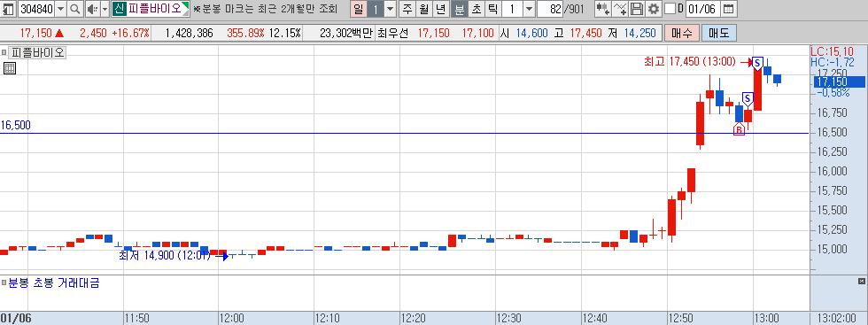Image resolution: width=868 pixels, height=325 pixels.
Task: Click the save chart floppy icon
Action: click(637, 9)
